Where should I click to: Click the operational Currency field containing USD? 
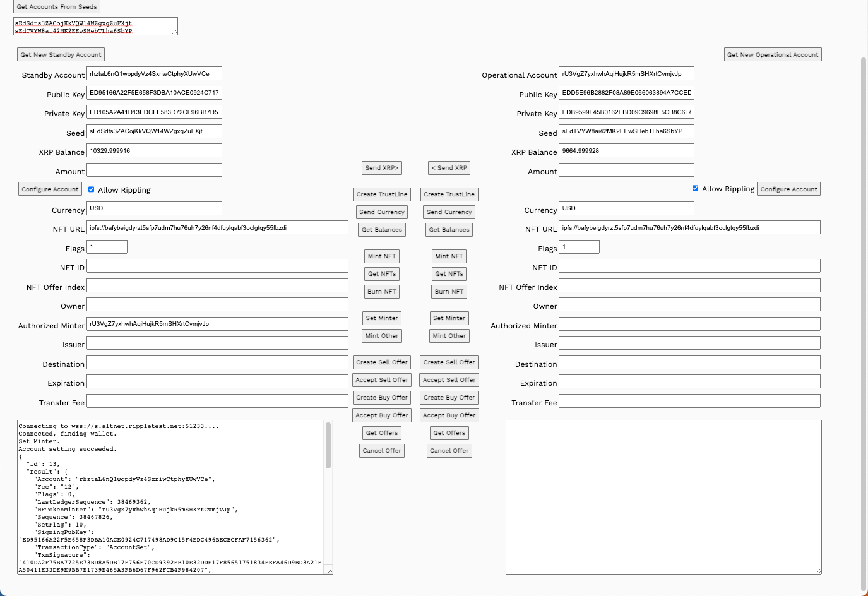click(x=626, y=208)
